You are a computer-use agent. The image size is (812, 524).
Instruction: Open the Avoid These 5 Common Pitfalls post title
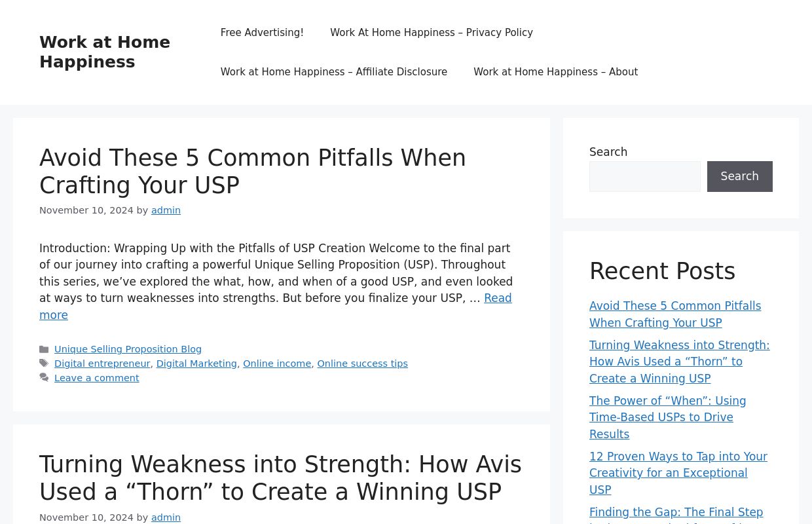click(x=253, y=172)
